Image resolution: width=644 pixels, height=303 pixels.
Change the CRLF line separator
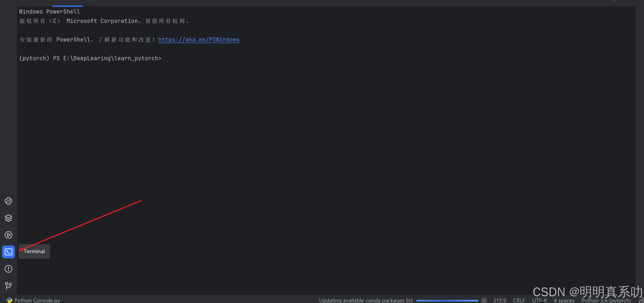[x=519, y=300]
